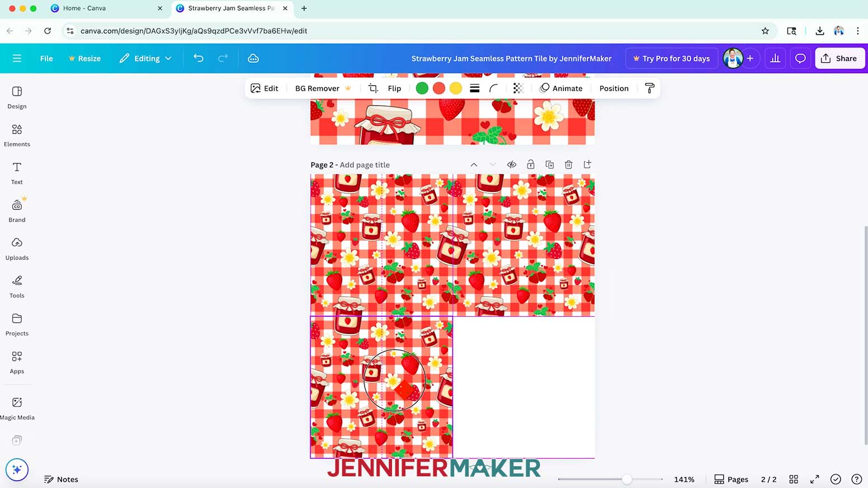Click Try Pro for 30 days
This screenshot has height=488, width=868.
click(x=671, y=58)
